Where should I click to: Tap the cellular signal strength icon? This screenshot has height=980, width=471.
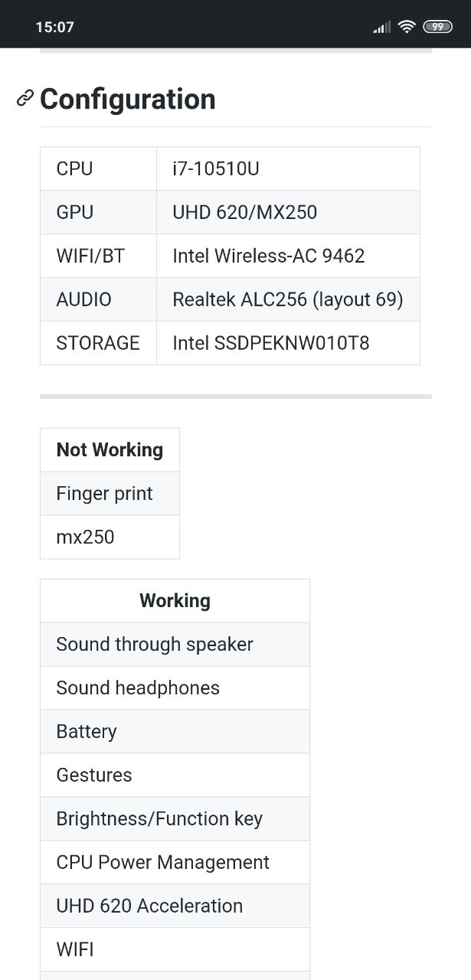tap(381, 28)
